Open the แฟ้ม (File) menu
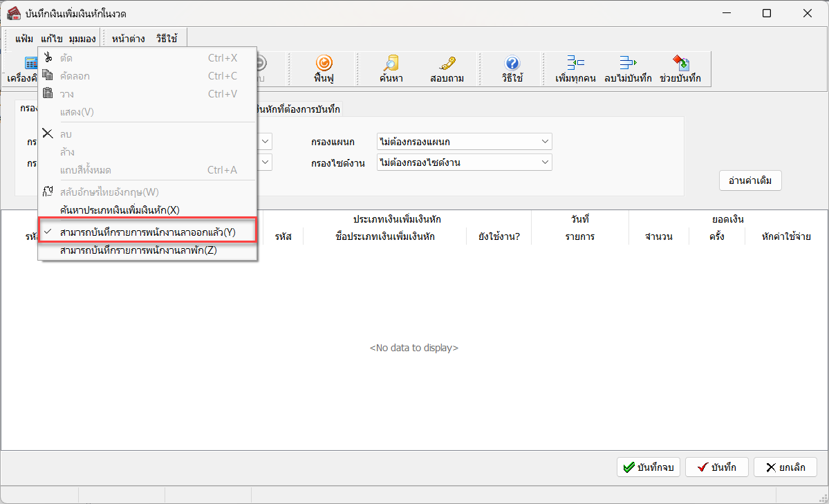 click(x=24, y=39)
